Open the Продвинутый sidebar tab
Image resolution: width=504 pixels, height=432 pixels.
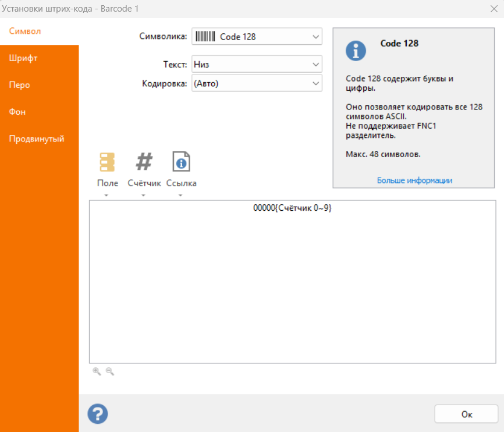coord(36,139)
